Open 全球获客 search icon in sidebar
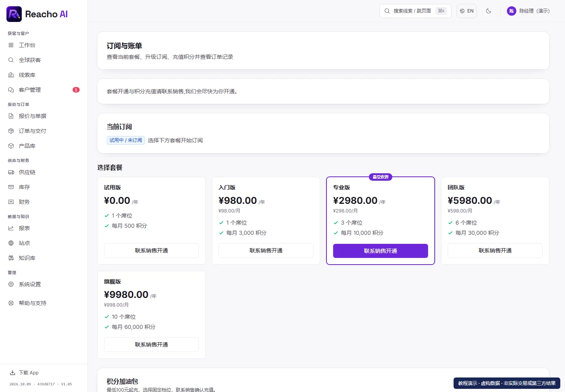Screen dimensions: 565x392 pos(11,60)
